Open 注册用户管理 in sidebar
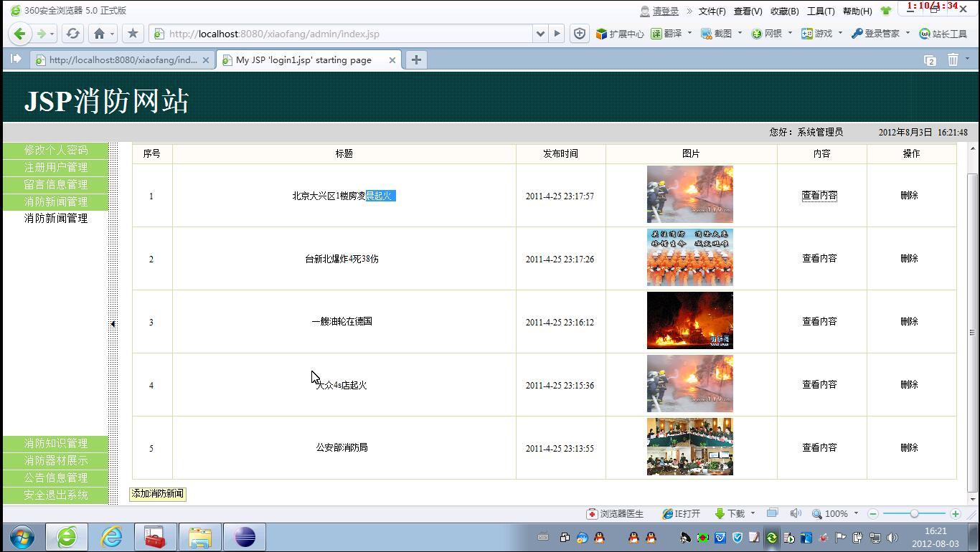Image resolution: width=980 pixels, height=552 pixels. click(56, 167)
